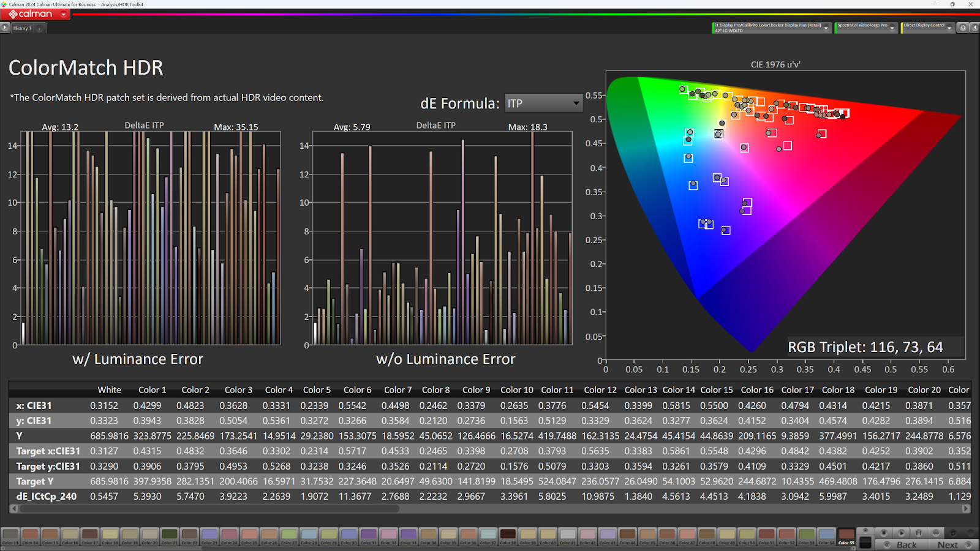Select the Color 31 violet swatch
The height and width of the screenshot is (551, 980).
(x=369, y=536)
